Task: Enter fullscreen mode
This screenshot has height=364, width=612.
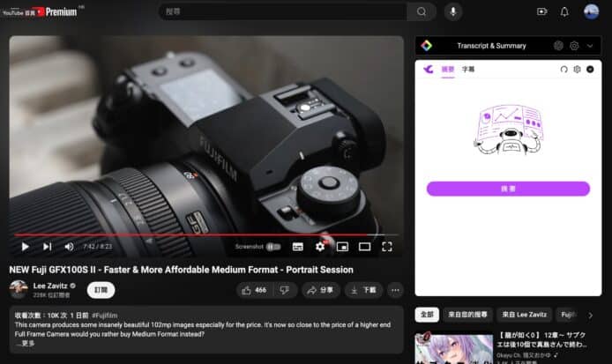Action: (x=386, y=247)
